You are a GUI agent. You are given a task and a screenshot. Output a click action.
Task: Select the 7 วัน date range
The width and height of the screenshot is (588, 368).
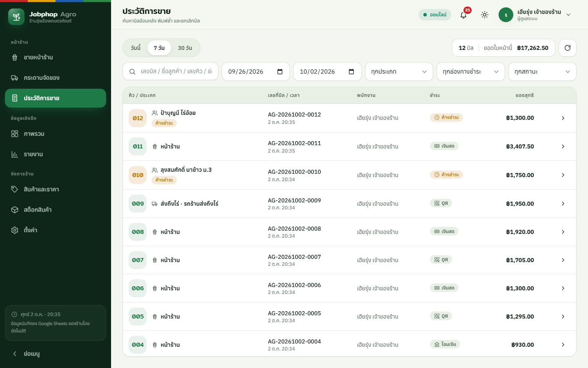pyautogui.click(x=159, y=48)
